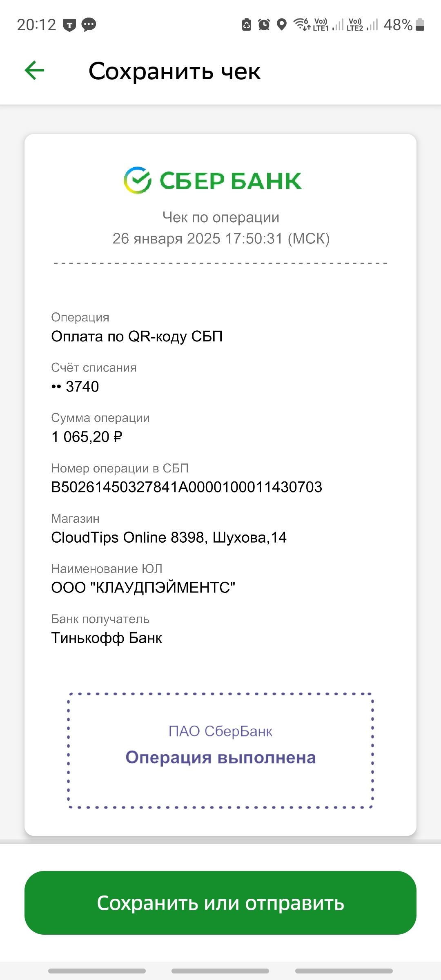The height and width of the screenshot is (980, 441).
Task: Tap the middle navigation bar handle
Action: (220, 971)
